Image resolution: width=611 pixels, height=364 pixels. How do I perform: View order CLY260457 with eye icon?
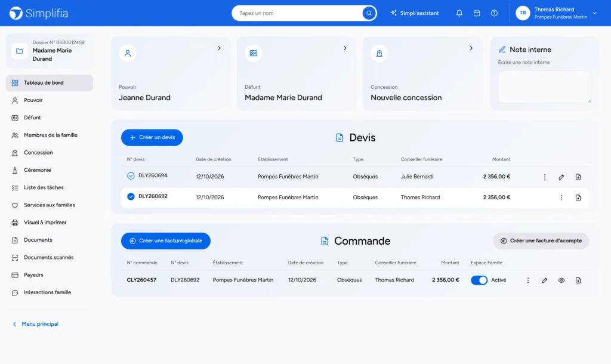pyautogui.click(x=561, y=280)
